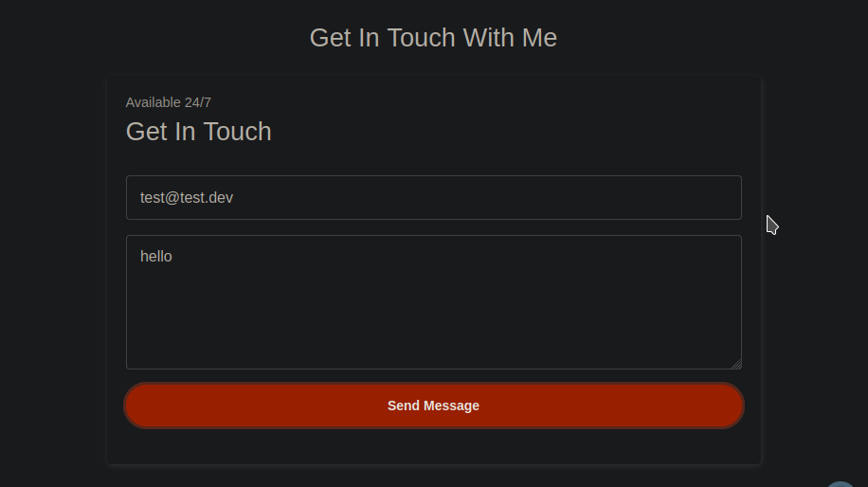Click the word 'Touch' in the page title
The width and height of the screenshot is (868, 487).
click(422, 38)
